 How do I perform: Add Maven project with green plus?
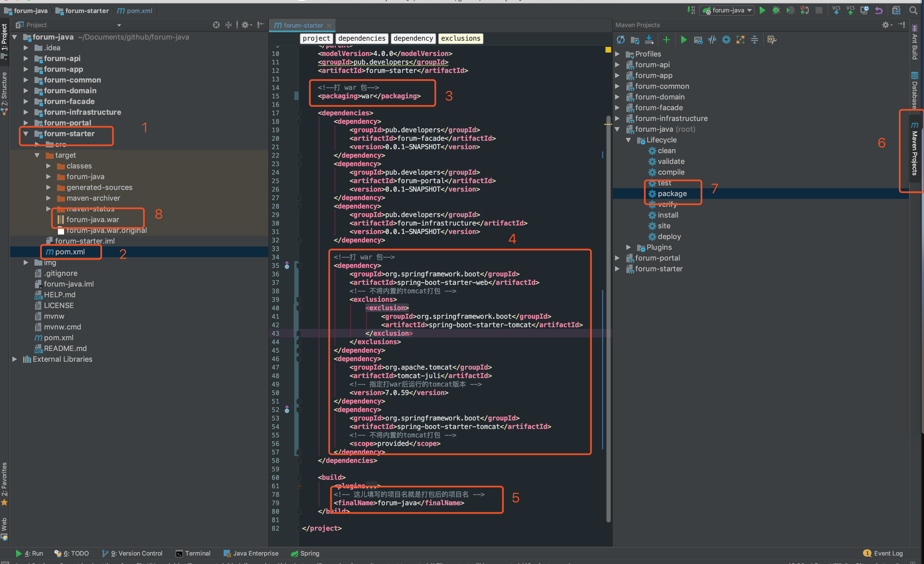(666, 40)
